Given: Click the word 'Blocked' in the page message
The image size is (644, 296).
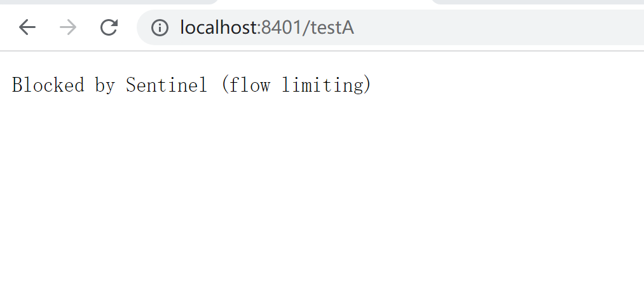Looking at the screenshot, I should [x=48, y=85].
